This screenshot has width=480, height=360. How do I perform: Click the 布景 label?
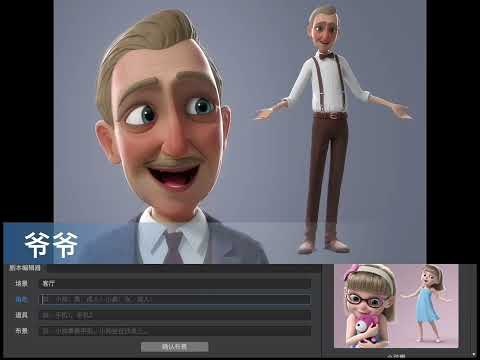point(21,331)
